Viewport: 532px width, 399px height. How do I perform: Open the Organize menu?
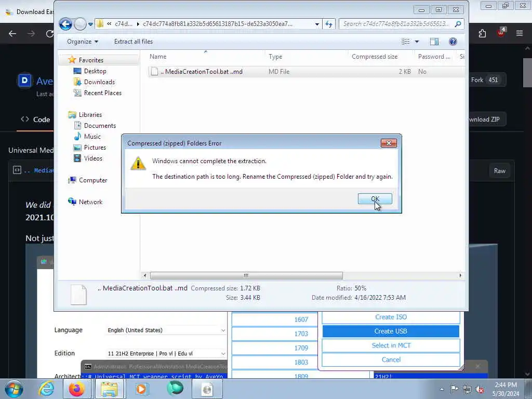pos(83,42)
